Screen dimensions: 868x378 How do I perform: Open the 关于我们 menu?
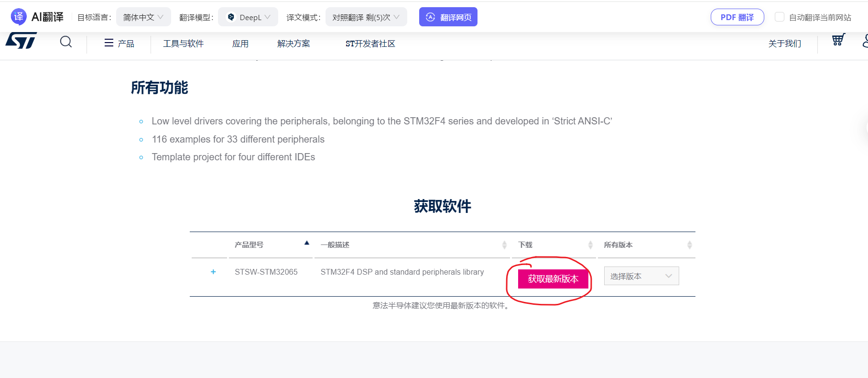click(785, 44)
